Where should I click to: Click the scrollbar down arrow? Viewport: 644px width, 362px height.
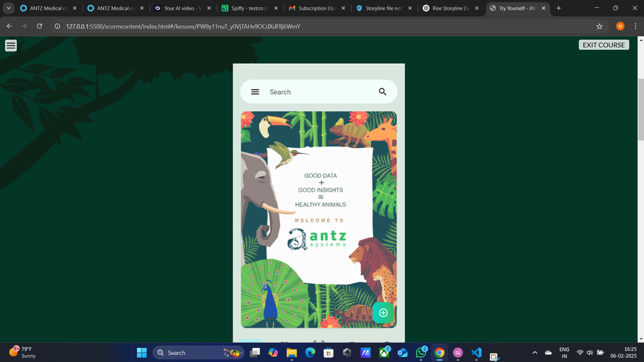pyautogui.click(x=641, y=339)
